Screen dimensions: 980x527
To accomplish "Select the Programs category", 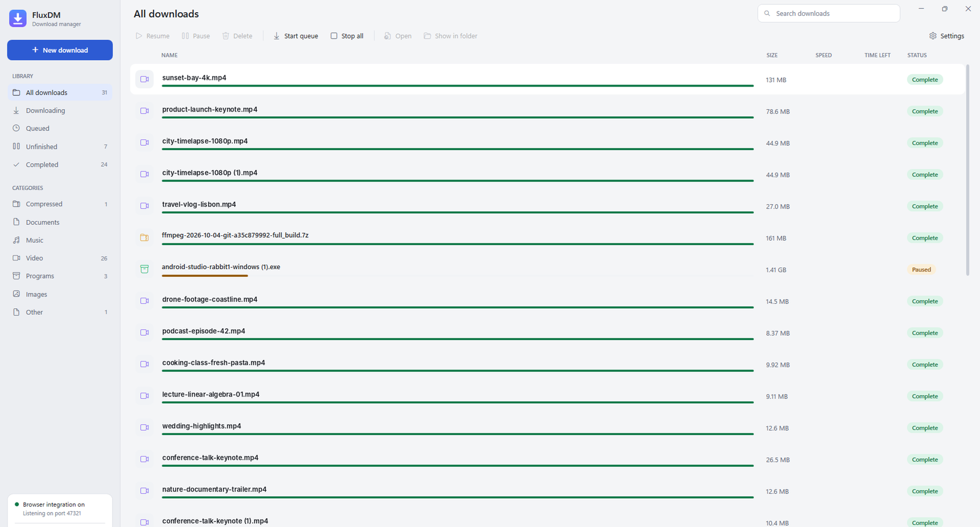I will pyautogui.click(x=60, y=276).
